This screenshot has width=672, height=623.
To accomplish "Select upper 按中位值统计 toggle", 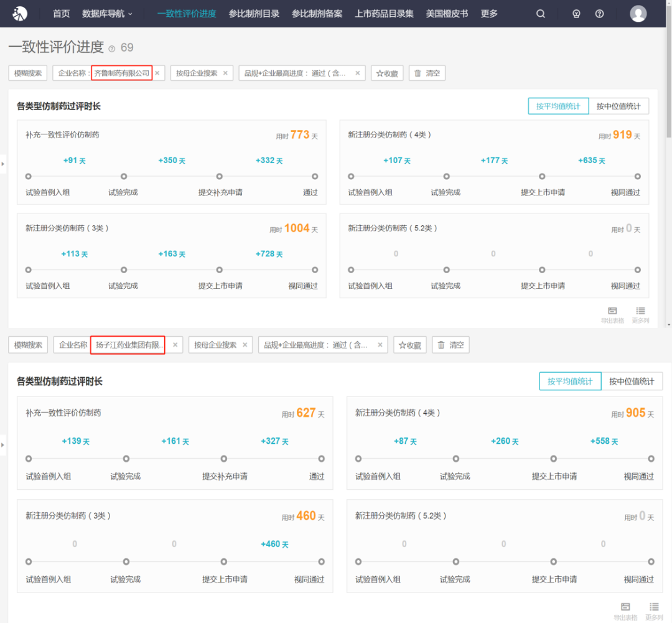I will point(618,106).
